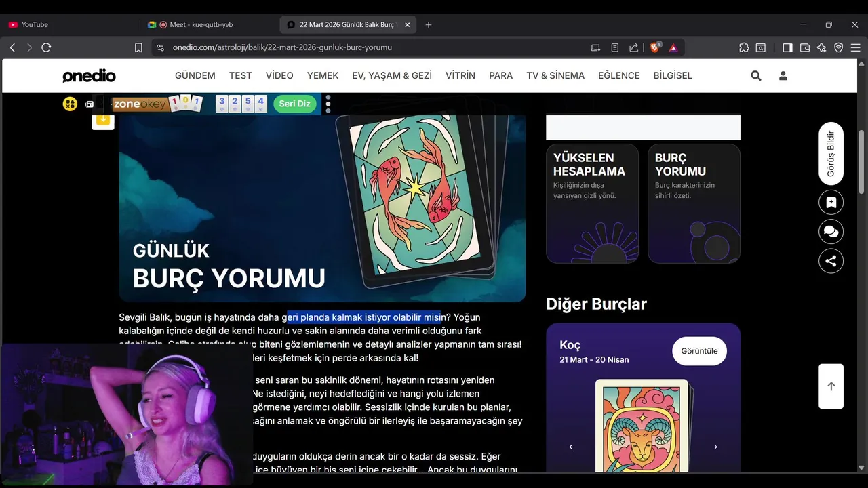868x488 pixels.
Task: Open EV, YAŞAM & GEZİ section
Action: point(392,75)
